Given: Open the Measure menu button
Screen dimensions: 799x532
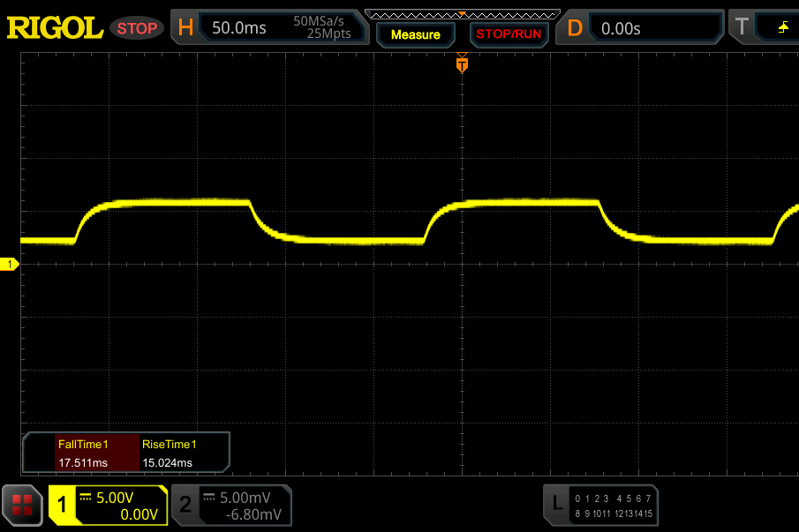Looking at the screenshot, I should point(415,34).
